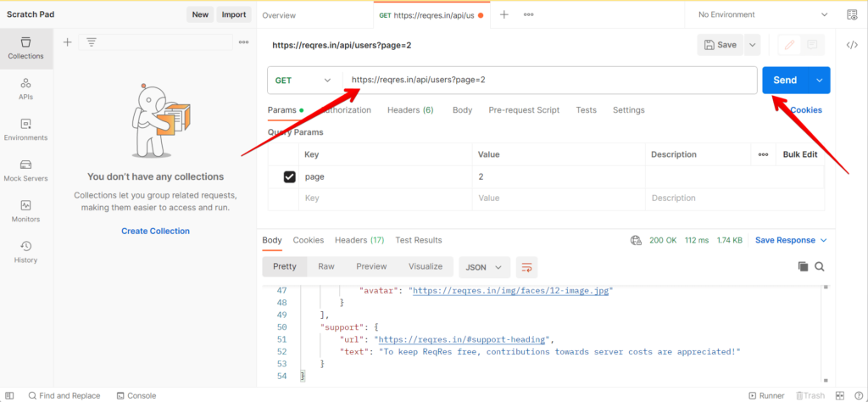
Task: Switch to the Overview tab
Action: [279, 15]
